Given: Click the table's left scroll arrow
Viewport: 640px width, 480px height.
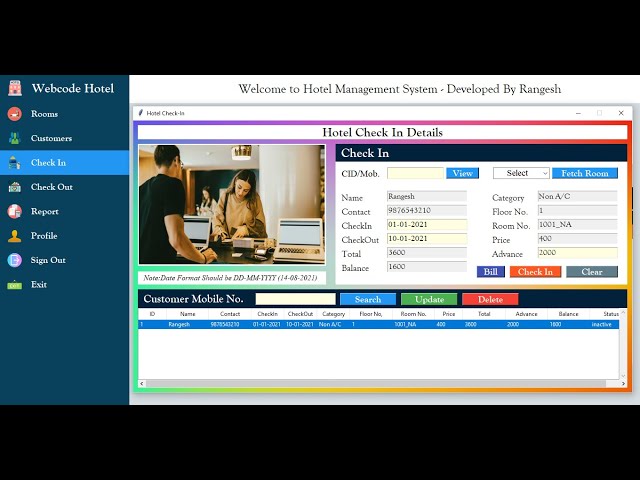Looking at the screenshot, I should (x=142, y=384).
